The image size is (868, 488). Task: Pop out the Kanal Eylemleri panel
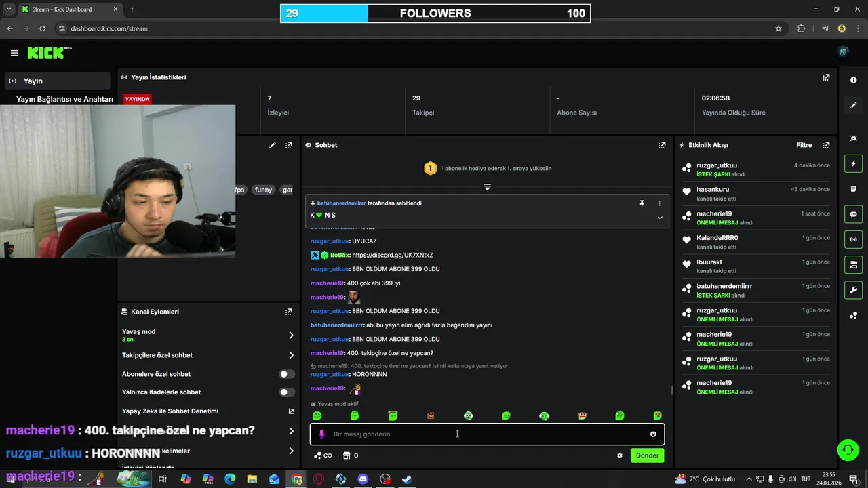point(289,312)
